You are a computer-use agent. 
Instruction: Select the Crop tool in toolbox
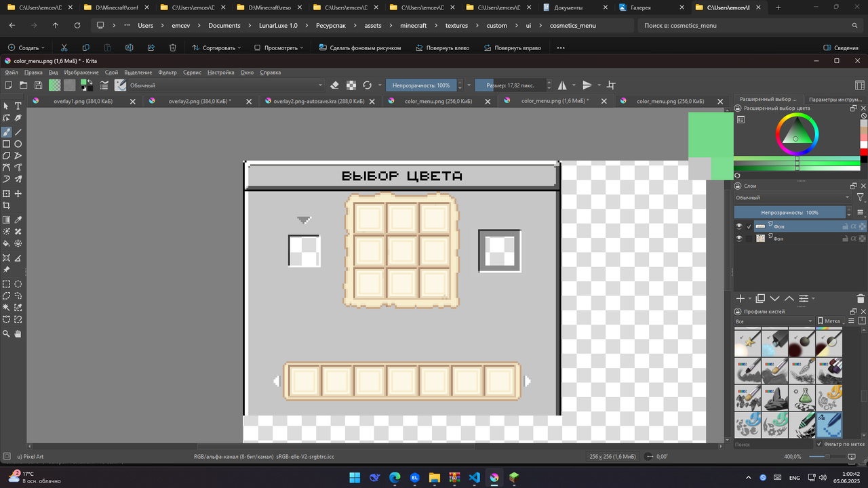[x=7, y=205]
